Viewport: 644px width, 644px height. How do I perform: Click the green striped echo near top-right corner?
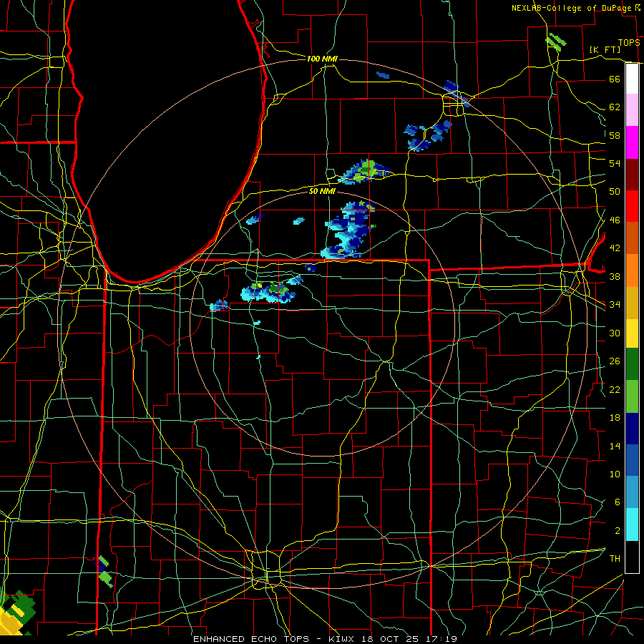tap(556, 42)
